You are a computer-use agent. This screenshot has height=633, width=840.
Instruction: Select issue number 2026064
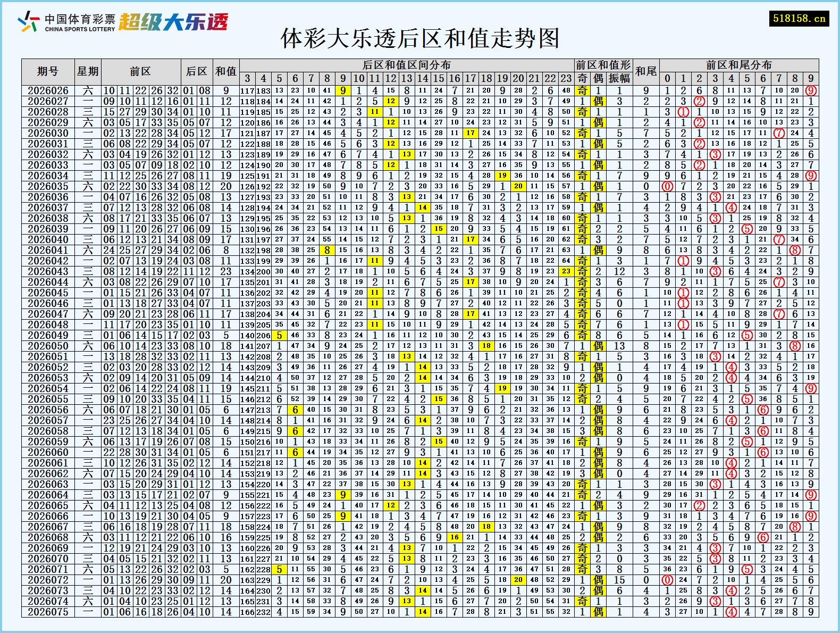tap(48, 495)
